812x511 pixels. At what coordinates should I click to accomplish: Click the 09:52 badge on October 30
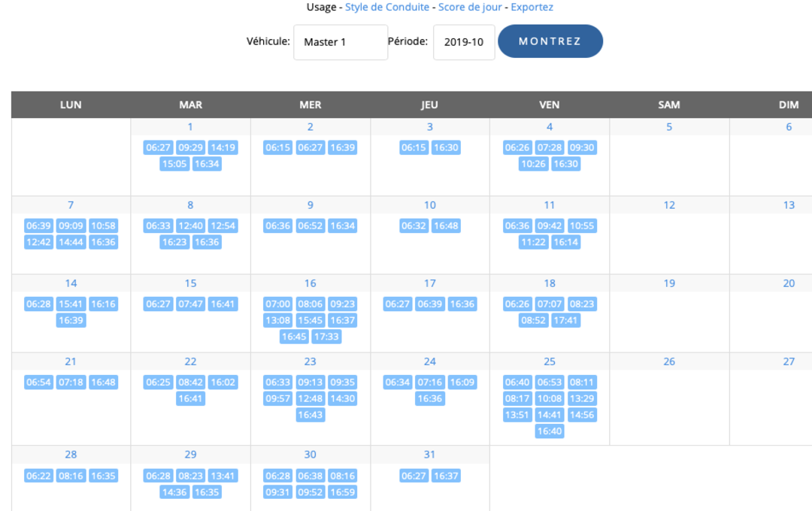[x=310, y=492]
